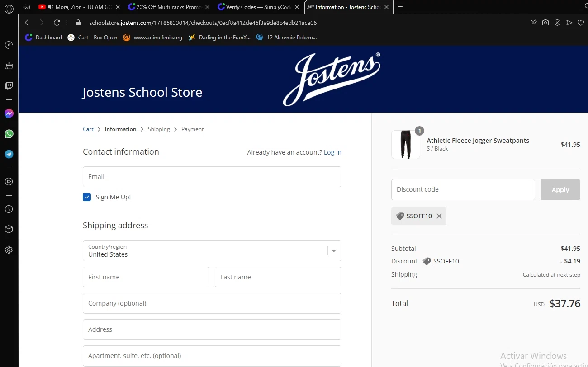The image size is (588, 367).
Task: Expand the Country/region dropdown
Action: [334, 251]
